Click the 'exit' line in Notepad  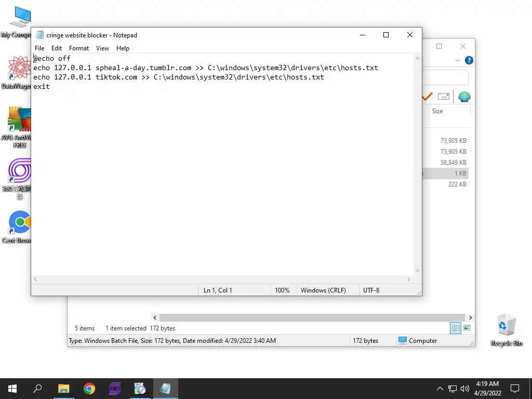tap(42, 87)
